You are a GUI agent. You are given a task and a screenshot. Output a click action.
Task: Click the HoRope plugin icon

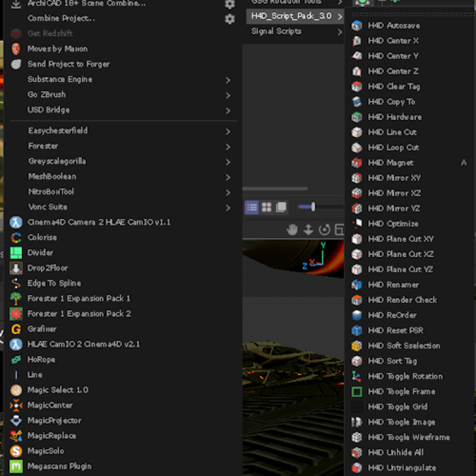pos(16,359)
